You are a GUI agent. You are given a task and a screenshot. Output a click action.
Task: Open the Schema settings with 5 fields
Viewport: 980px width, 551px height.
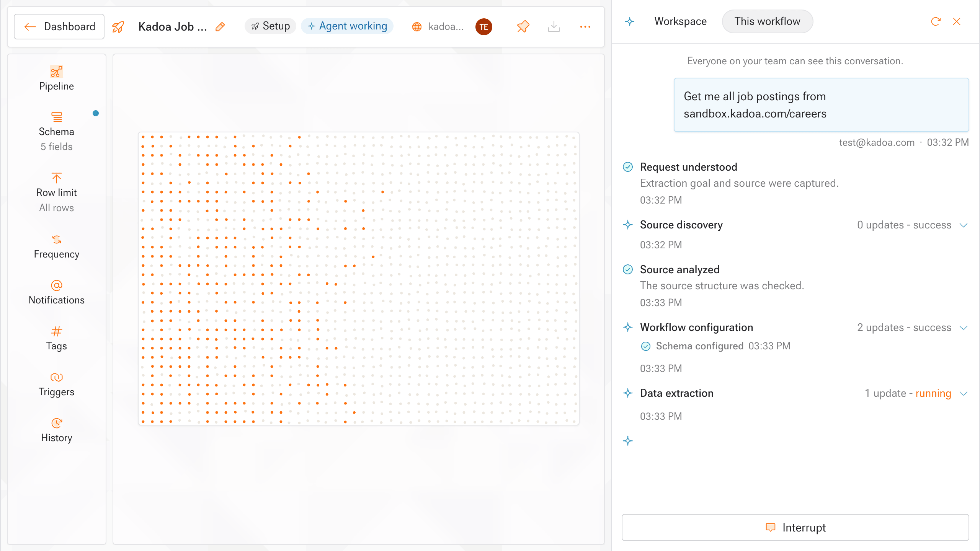pos(57,131)
